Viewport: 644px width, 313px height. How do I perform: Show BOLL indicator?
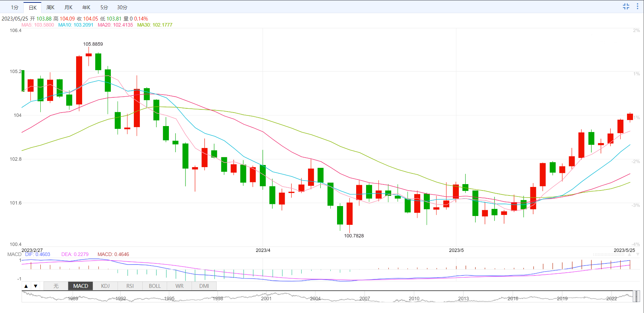155,286
